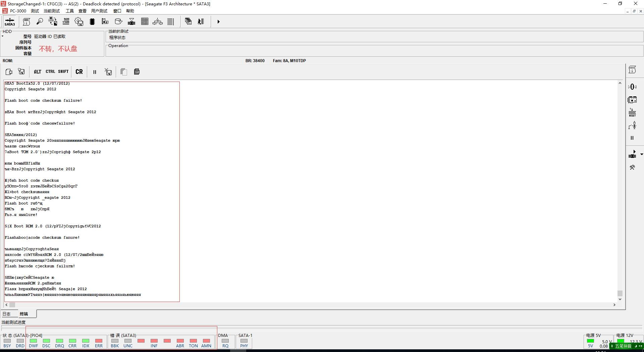Open the stacked windows icon

pyautogui.click(x=189, y=21)
